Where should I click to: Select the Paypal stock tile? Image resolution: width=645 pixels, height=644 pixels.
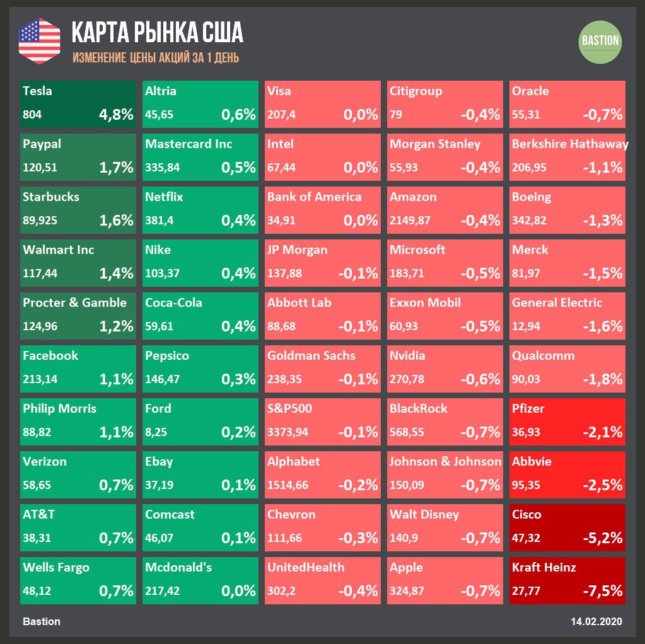[x=78, y=157]
